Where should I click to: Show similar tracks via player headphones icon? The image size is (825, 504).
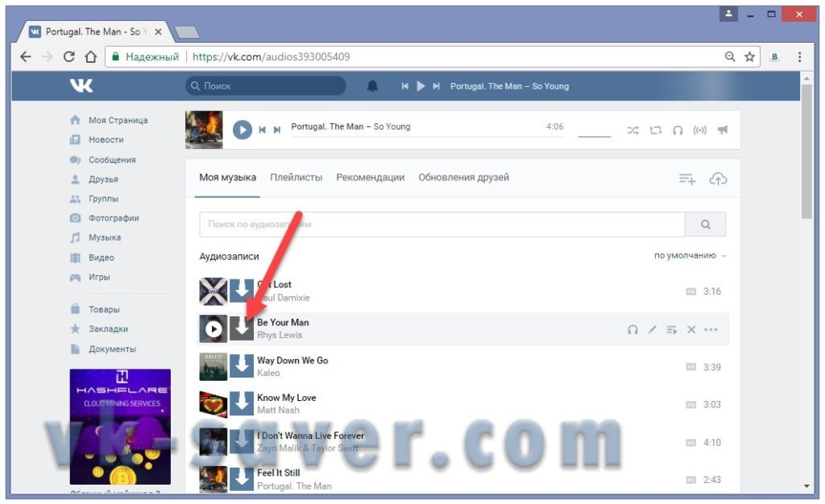coord(678,130)
